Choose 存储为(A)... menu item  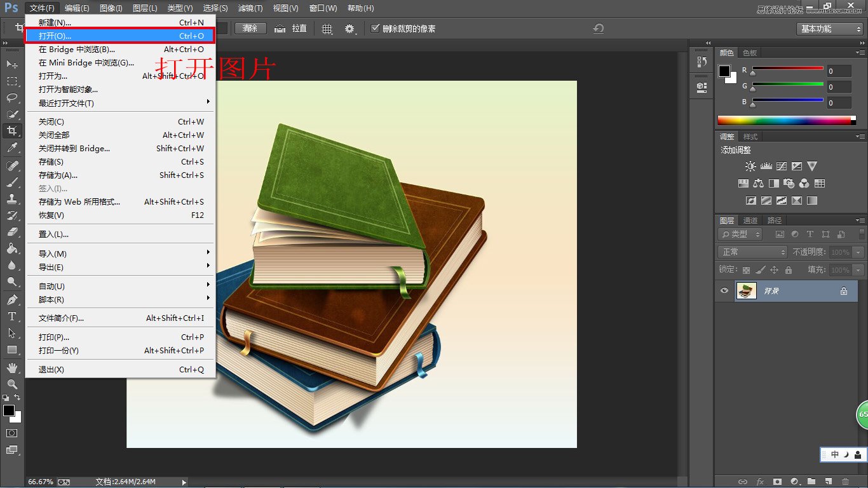coord(121,175)
